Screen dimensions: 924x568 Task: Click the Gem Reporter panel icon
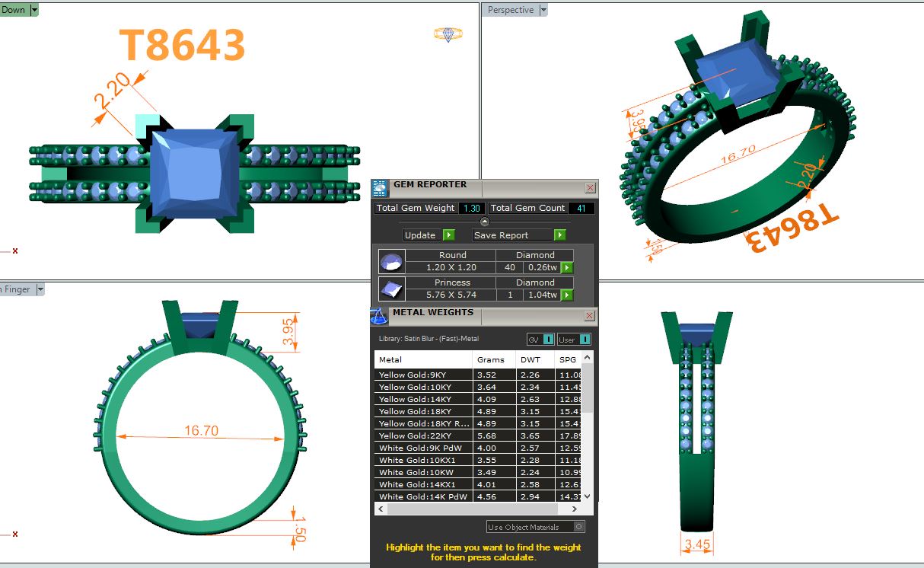(x=380, y=188)
